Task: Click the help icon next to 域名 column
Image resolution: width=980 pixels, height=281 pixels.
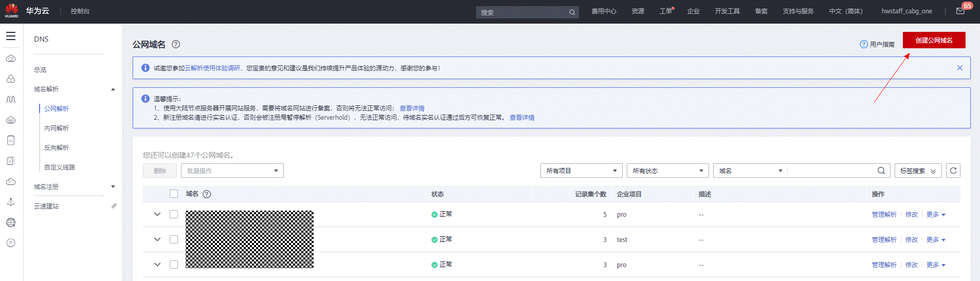Action: coord(207,194)
